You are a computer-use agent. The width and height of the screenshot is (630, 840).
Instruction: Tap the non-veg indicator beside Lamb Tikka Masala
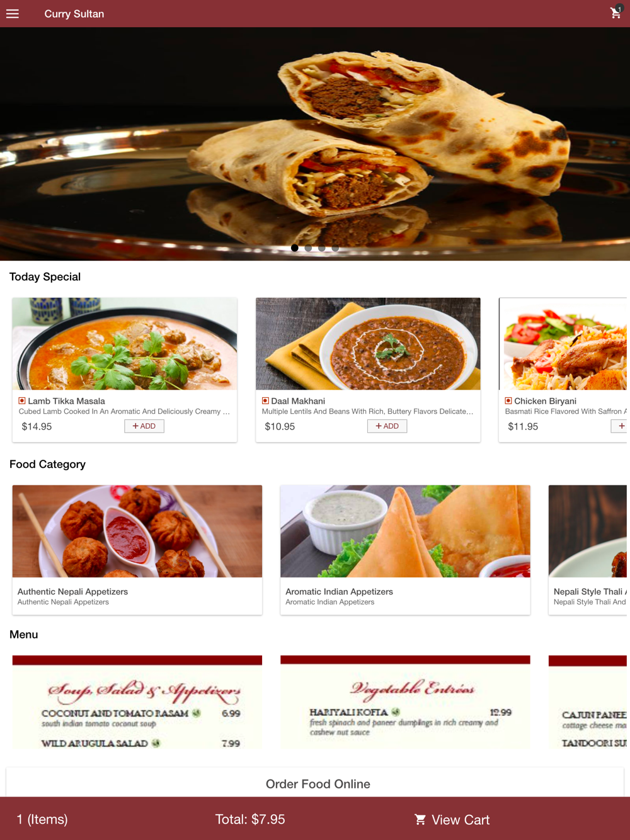(x=22, y=400)
